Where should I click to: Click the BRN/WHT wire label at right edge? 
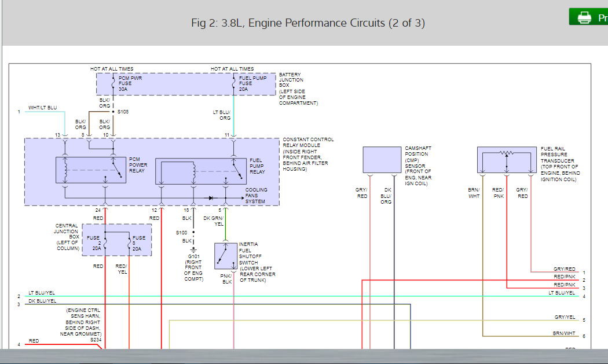point(563,333)
